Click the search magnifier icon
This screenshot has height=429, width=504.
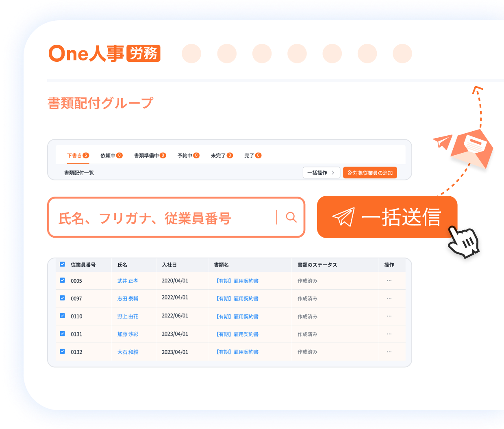click(x=291, y=217)
